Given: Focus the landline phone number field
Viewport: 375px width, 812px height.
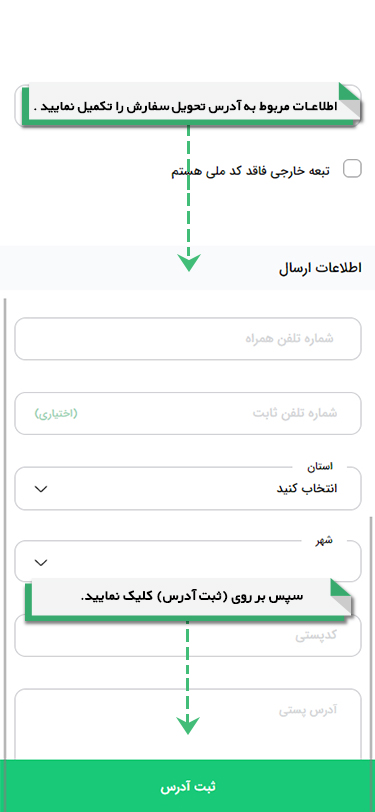Looking at the screenshot, I should click(x=188, y=413).
